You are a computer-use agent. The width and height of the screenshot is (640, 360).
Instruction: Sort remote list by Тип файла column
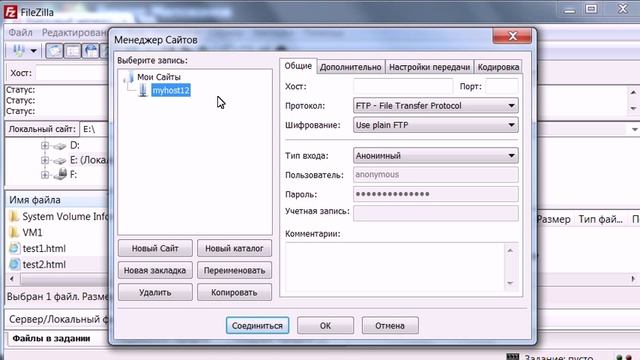[600, 219]
